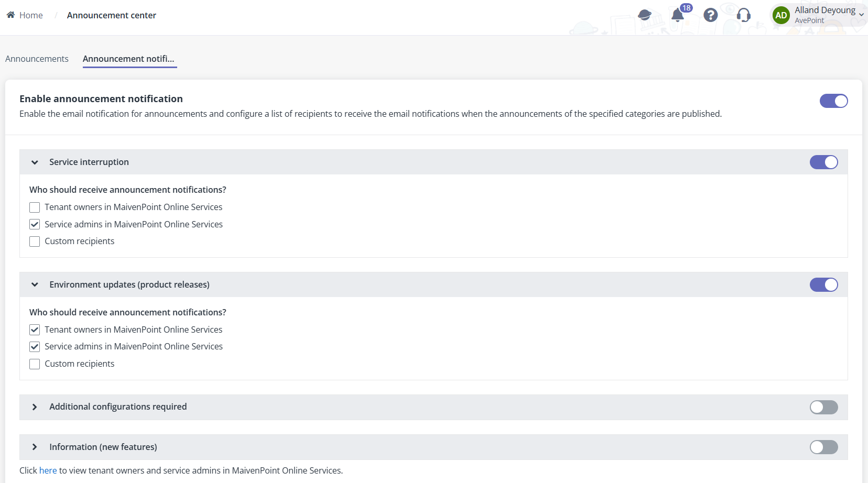The image size is (868, 483).
Task: Check Tenant owners under Service interruption
Action: (35, 207)
